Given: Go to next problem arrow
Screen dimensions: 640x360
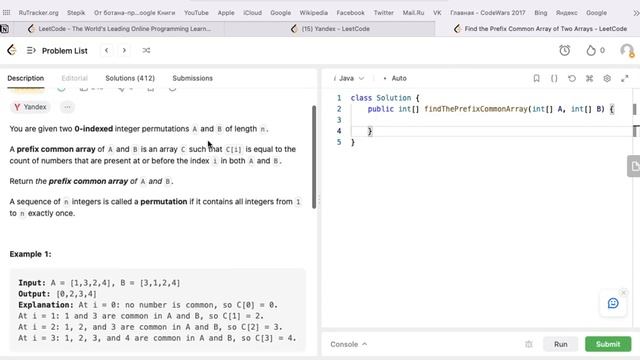Looking at the screenshot, I should (124, 50).
